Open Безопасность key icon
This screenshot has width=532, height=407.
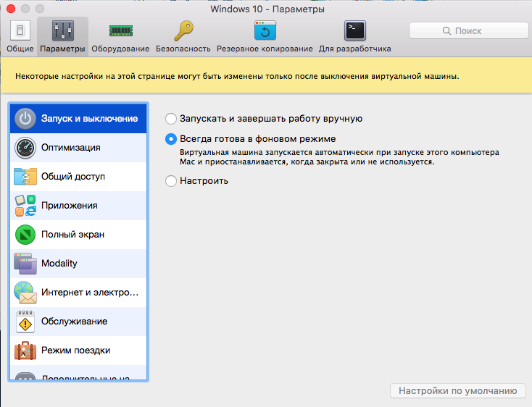[x=183, y=30]
